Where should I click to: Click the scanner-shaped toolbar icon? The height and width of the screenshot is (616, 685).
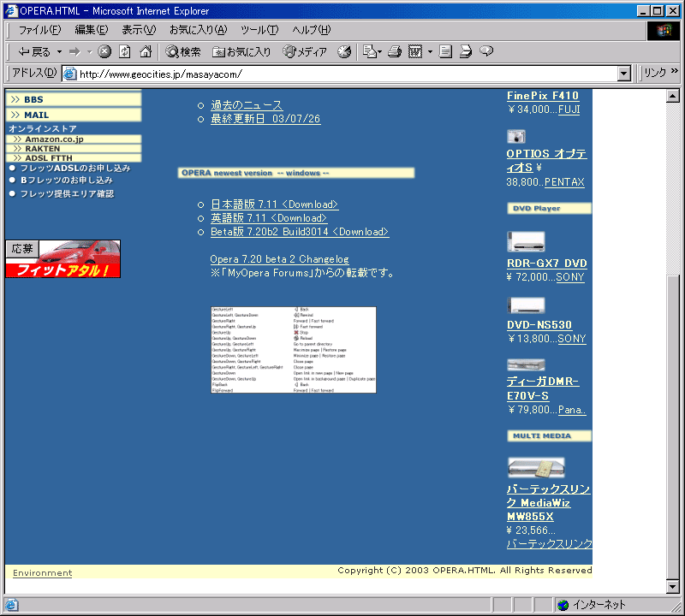tap(466, 51)
